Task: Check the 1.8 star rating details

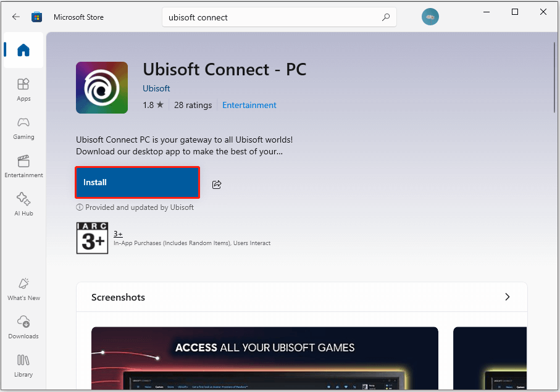Action: (x=153, y=105)
